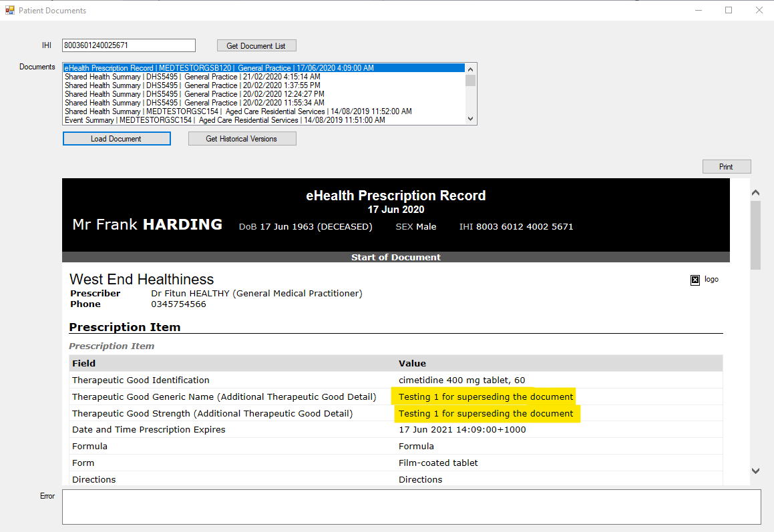The image size is (774, 532).
Task: Click the document viewer scroll up arrow
Action: coord(755,193)
